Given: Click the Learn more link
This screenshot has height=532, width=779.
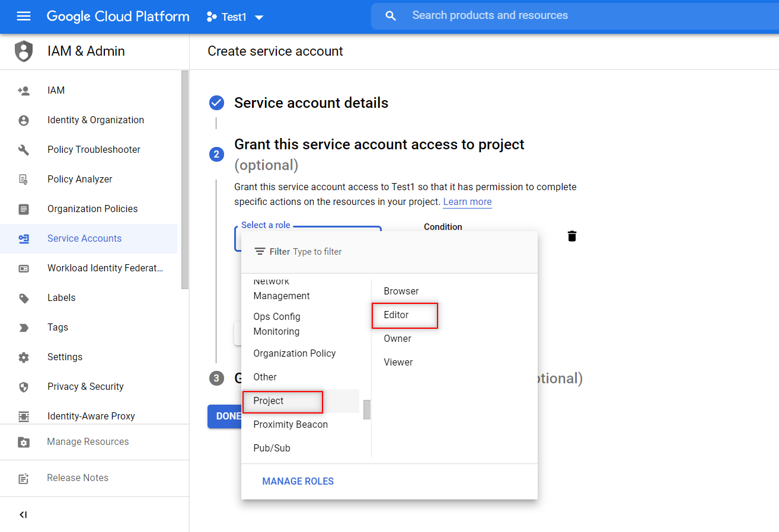Looking at the screenshot, I should (x=467, y=202).
